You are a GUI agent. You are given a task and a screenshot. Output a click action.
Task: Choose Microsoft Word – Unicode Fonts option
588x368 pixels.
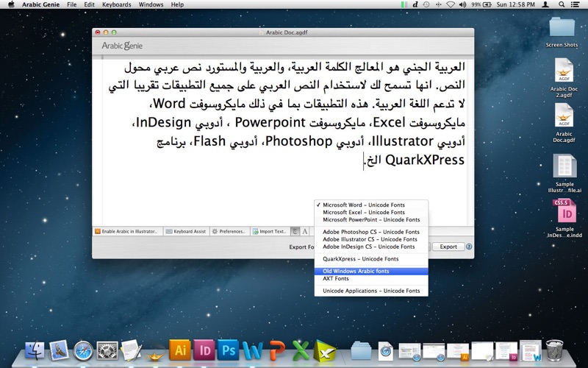point(363,205)
